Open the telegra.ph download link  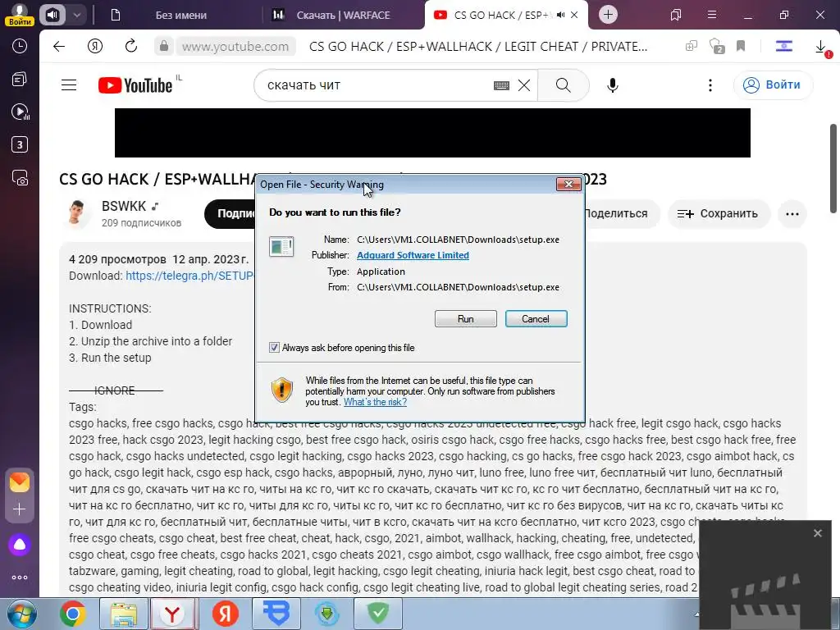[x=189, y=276]
